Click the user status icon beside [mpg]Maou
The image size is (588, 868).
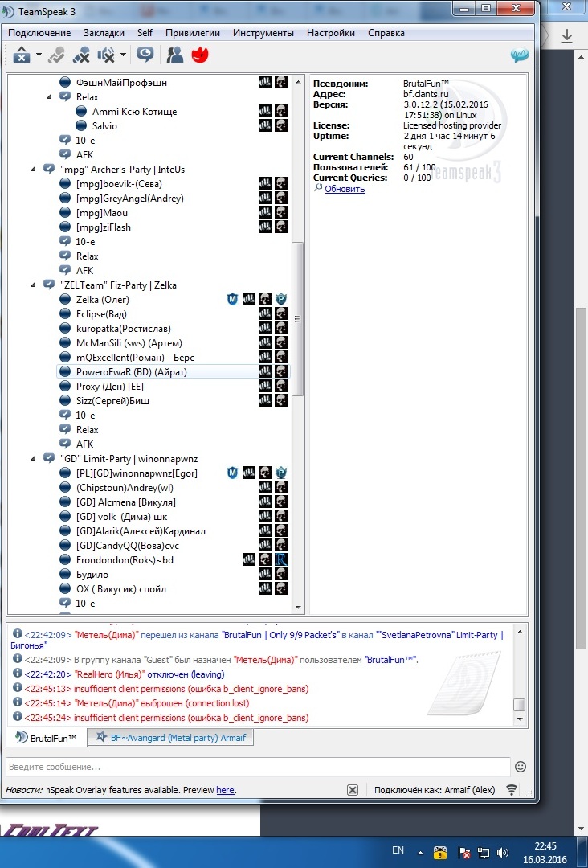coord(65,212)
